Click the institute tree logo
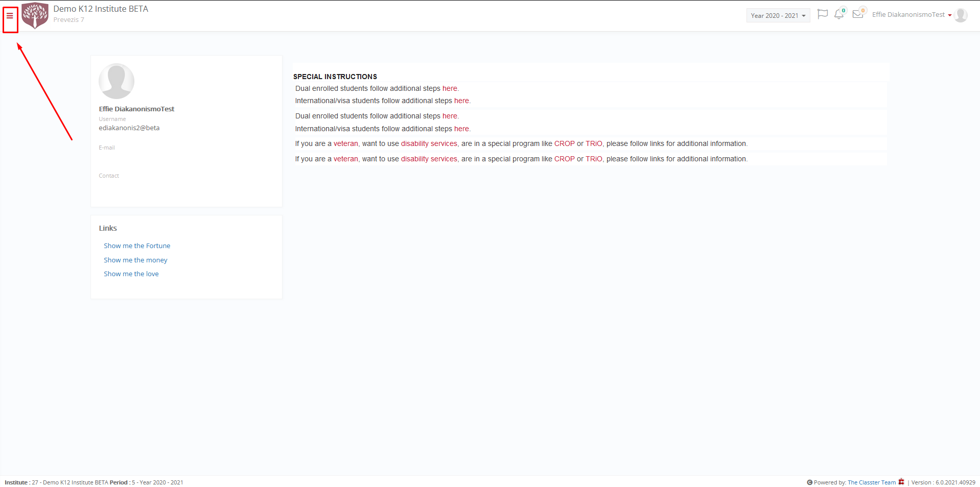The width and height of the screenshot is (980, 487). point(35,15)
